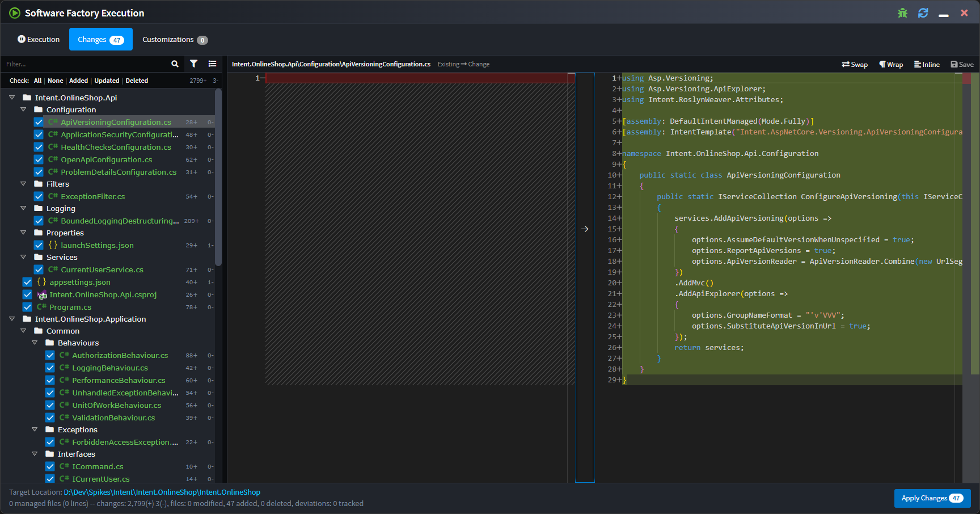Click the Logging folder icon
The width and height of the screenshot is (980, 514).
click(x=38, y=208)
